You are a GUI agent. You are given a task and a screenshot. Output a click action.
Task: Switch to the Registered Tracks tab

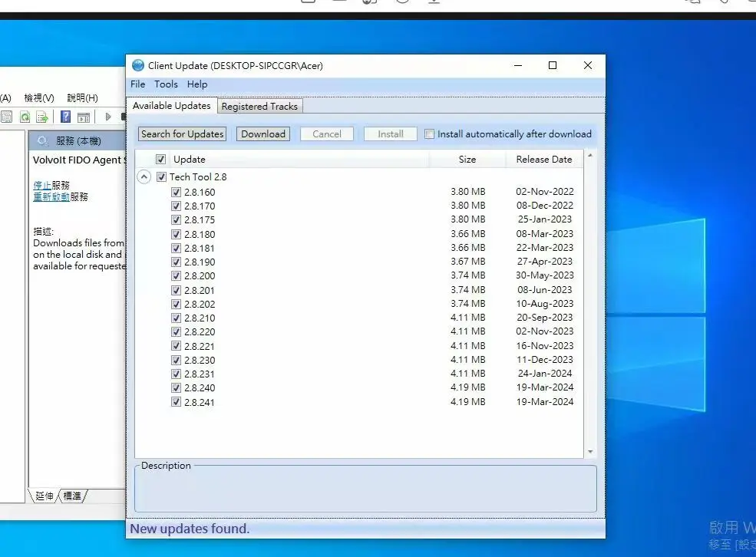[259, 107]
